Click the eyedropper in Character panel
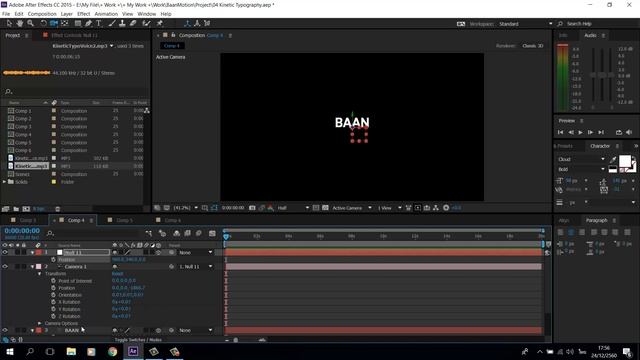Image resolution: width=640 pixels, height=360 pixels. [x=613, y=159]
